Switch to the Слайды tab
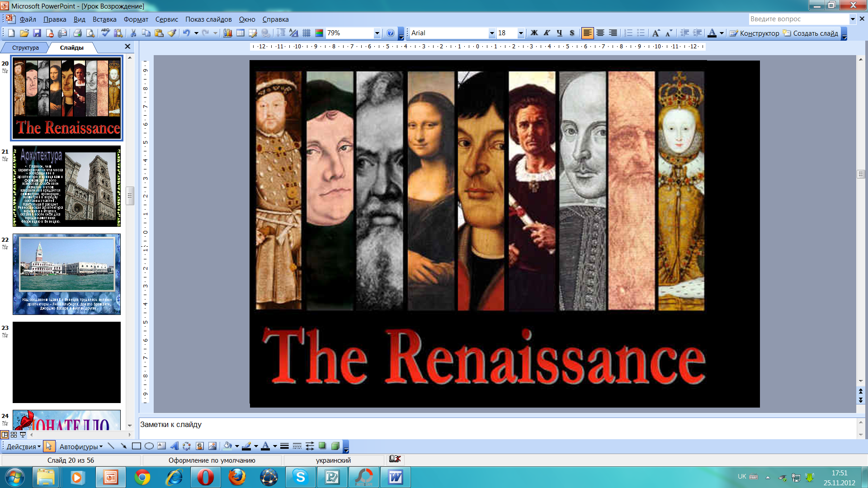Image resolution: width=868 pixels, height=488 pixels. (x=71, y=47)
